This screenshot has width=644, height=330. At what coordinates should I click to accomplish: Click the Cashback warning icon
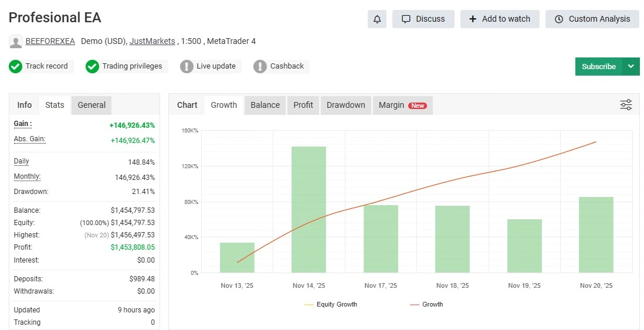tap(260, 66)
